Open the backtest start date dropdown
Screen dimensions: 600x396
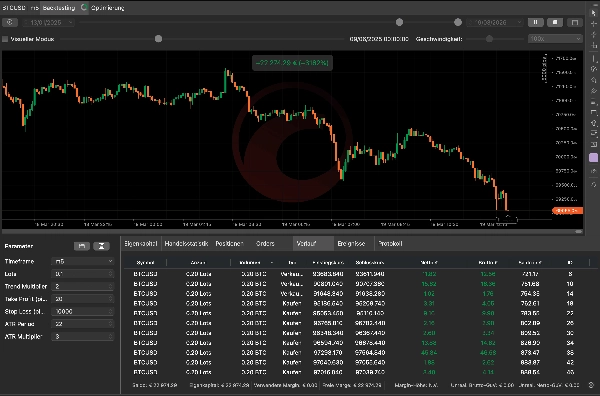[x=48, y=22]
